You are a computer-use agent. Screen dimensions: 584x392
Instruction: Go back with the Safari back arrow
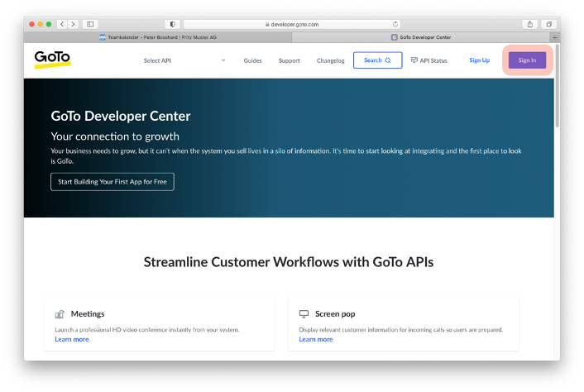[62, 24]
